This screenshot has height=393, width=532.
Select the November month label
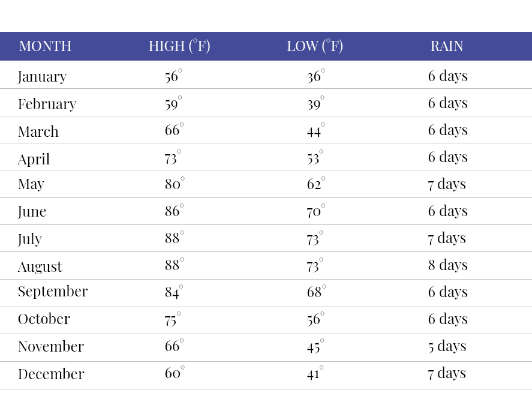point(51,346)
